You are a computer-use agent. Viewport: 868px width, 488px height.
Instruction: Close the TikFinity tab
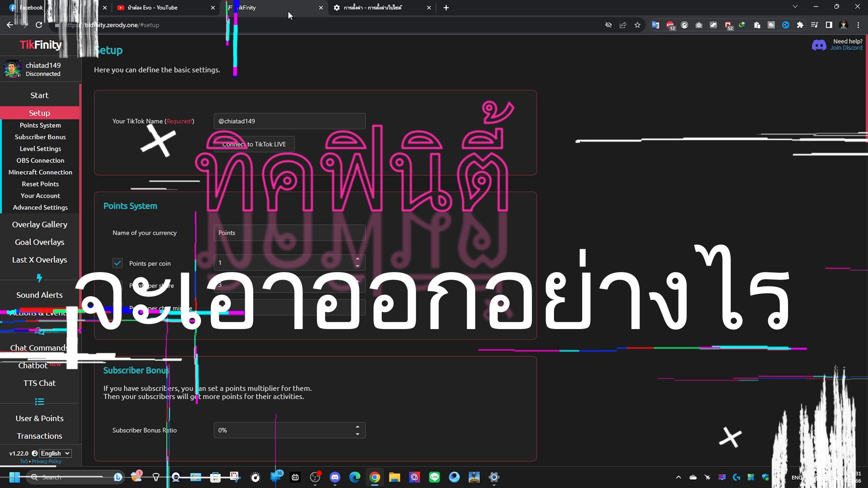click(x=321, y=7)
